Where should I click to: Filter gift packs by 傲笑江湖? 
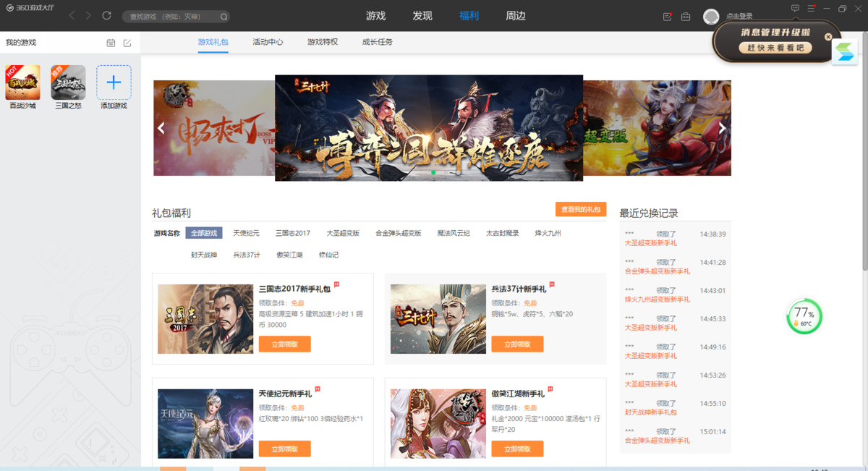289,255
